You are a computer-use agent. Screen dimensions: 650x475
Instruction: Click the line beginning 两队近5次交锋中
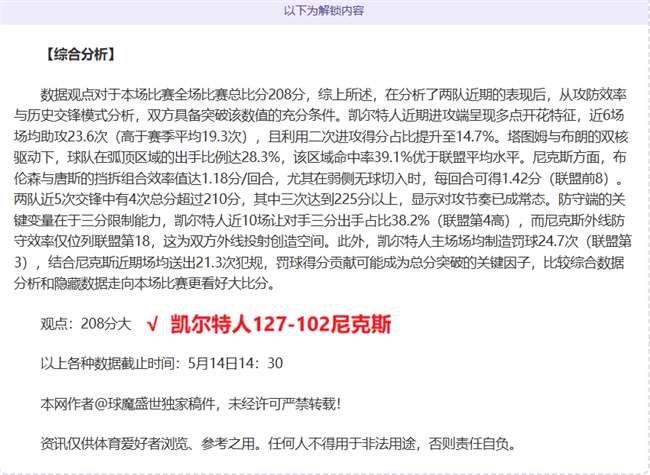point(319,200)
